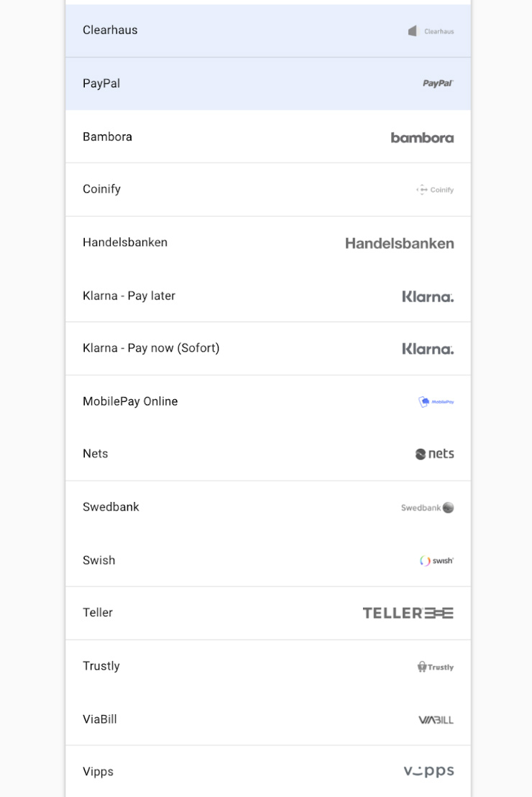Click the Swedbank logo

coord(427,508)
